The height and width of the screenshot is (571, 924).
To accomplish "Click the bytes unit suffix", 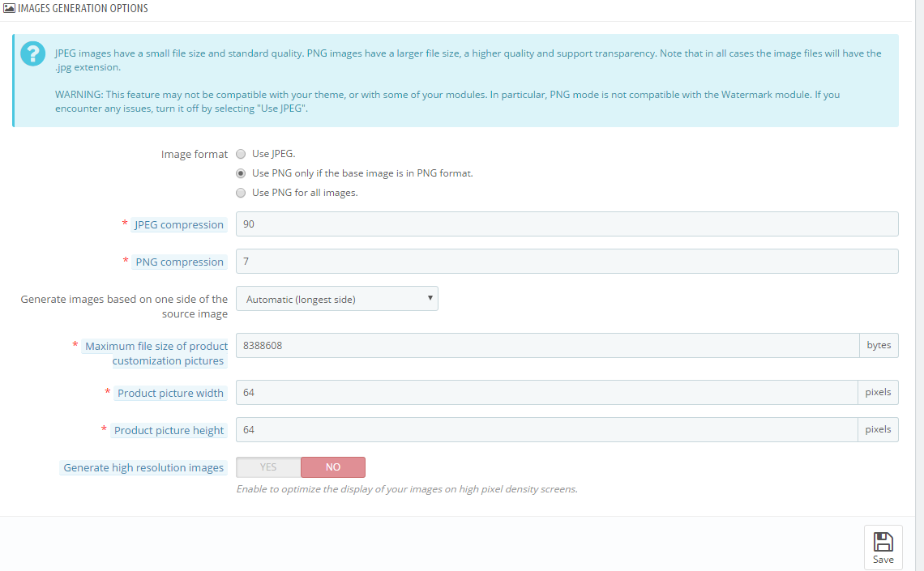I will pyautogui.click(x=879, y=346).
